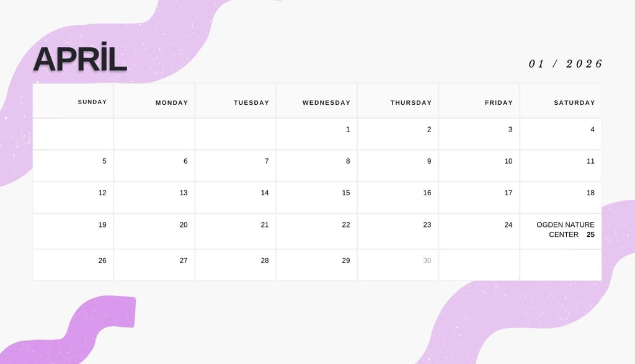Viewport: 635px width, 364px height.
Task: Click the empty cell under the MONDAY header
Action: tap(154, 134)
